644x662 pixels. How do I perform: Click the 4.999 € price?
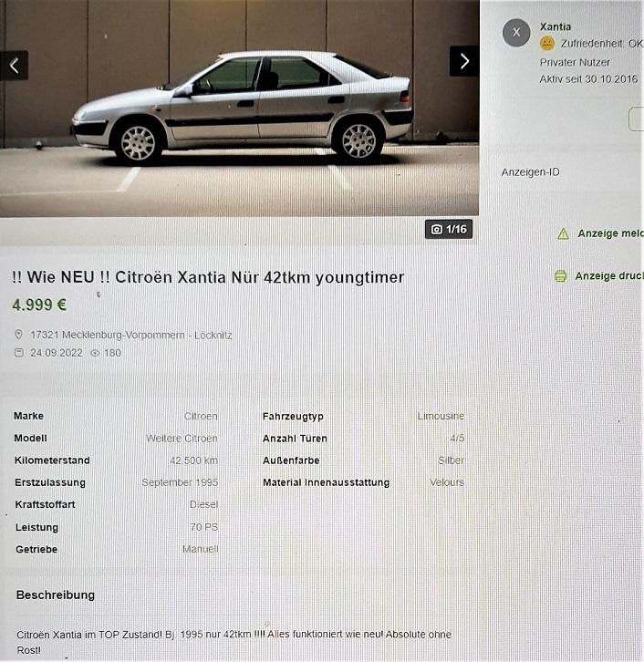39,305
